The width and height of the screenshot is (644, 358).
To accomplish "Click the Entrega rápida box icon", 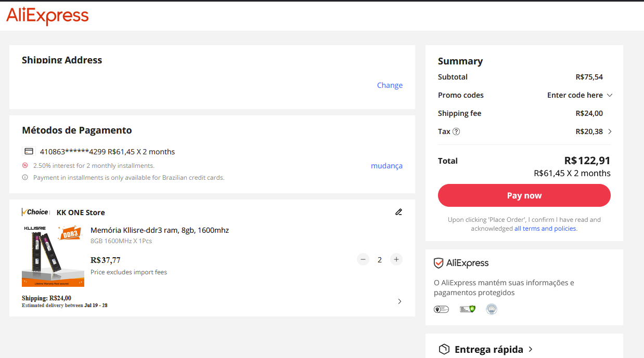I will [444, 349].
